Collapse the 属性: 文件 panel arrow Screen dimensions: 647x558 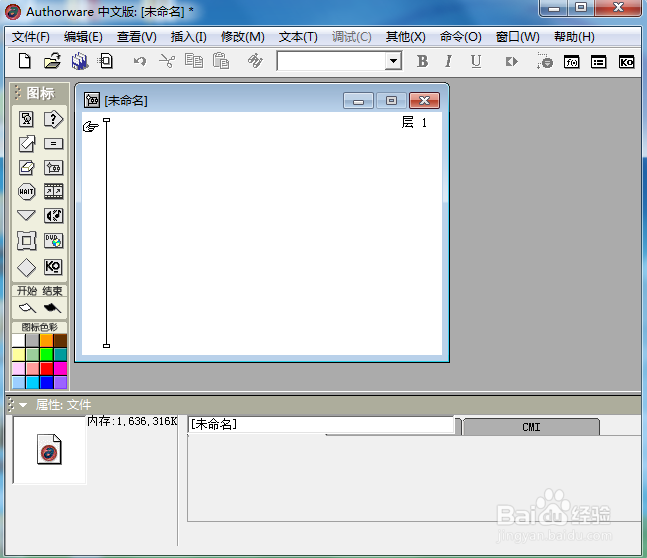pyautogui.click(x=23, y=405)
